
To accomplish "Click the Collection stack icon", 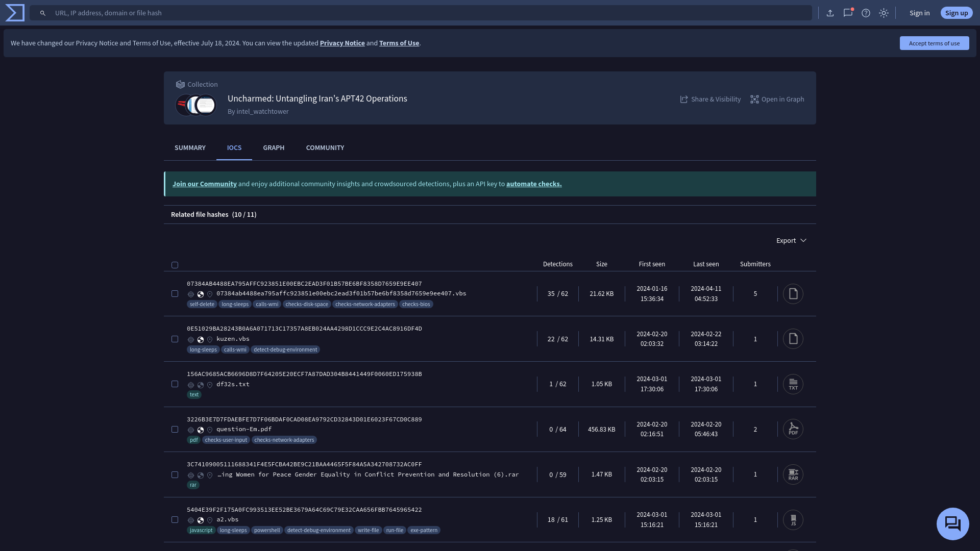I will (180, 85).
